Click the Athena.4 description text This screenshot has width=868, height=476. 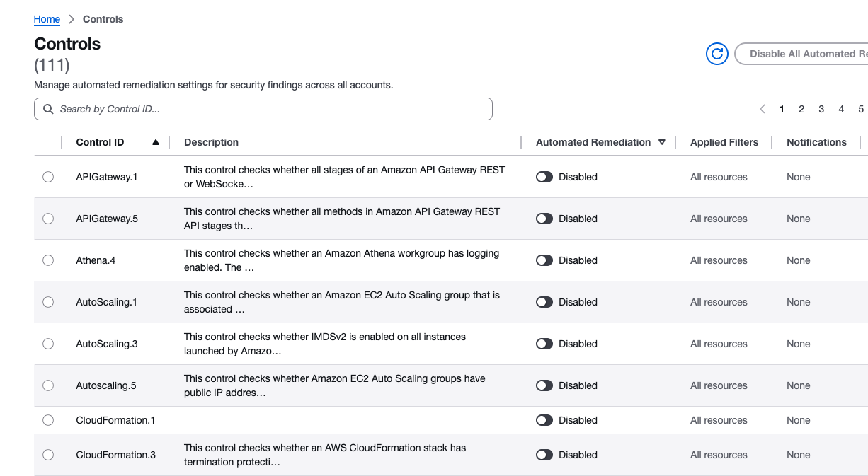(x=341, y=260)
